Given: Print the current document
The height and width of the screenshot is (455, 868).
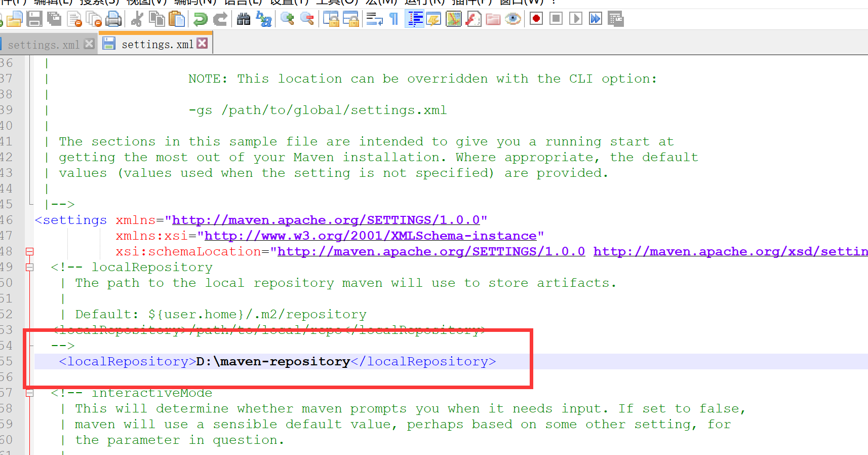Looking at the screenshot, I should (x=113, y=19).
